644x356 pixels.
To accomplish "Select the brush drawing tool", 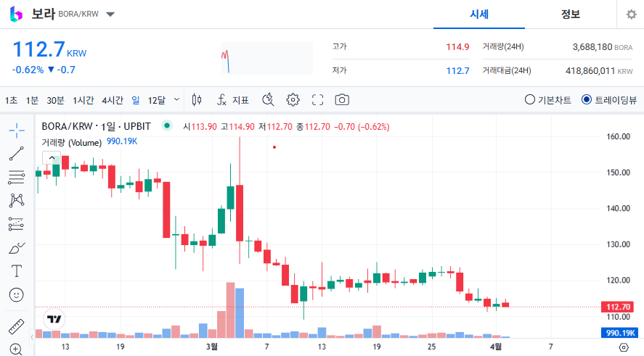I will [x=17, y=248].
